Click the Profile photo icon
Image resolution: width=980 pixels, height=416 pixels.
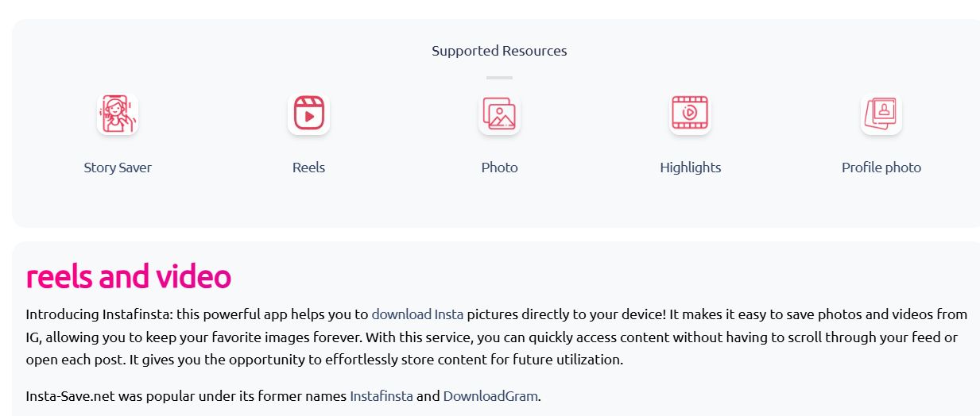tap(881, 114)
